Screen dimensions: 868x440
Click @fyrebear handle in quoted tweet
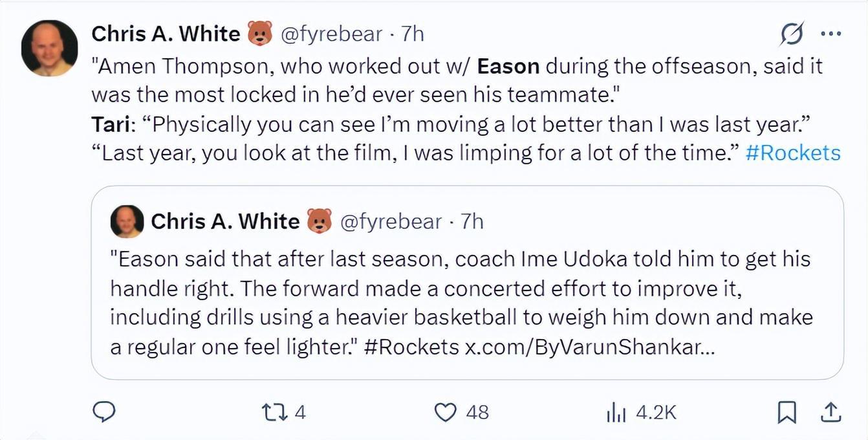coord(391,222)
